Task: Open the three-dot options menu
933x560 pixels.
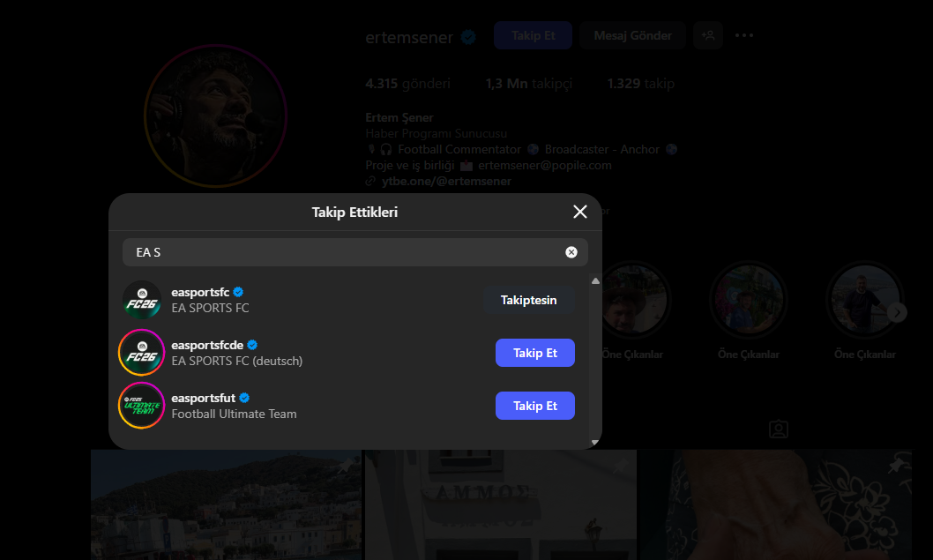Action: (743, 35)
